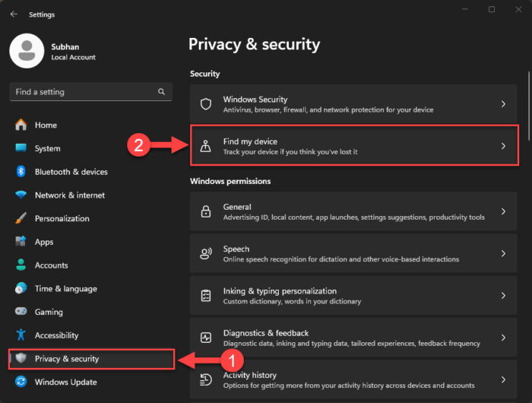Open Windows Update section
The height and width of the screenshot is (403, 532).
66,382
